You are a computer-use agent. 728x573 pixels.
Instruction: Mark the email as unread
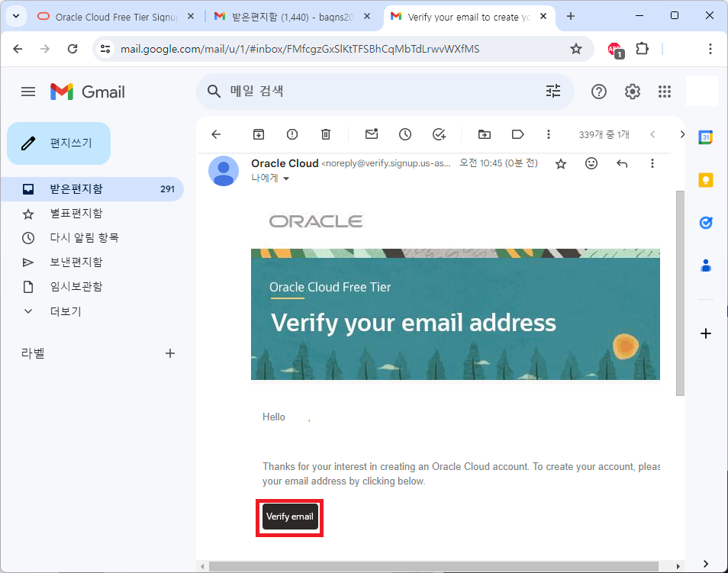pyautogui.click(x=372, y=134)
